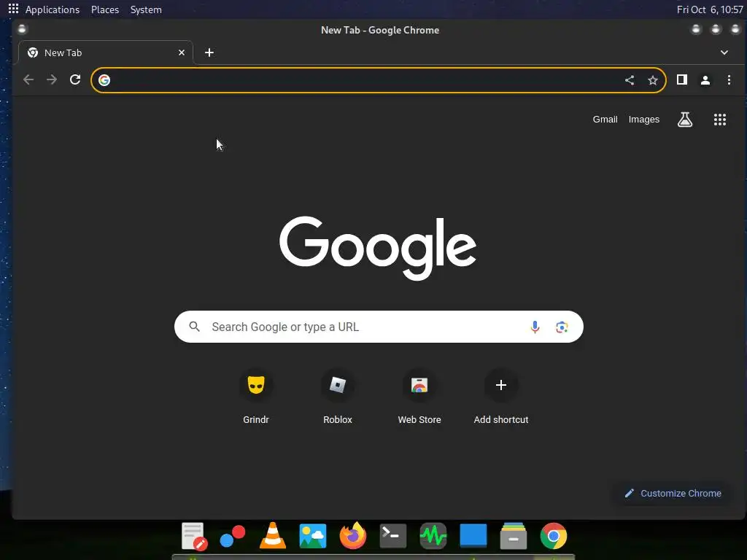Expand the tab search chevron

pos(724,52)
